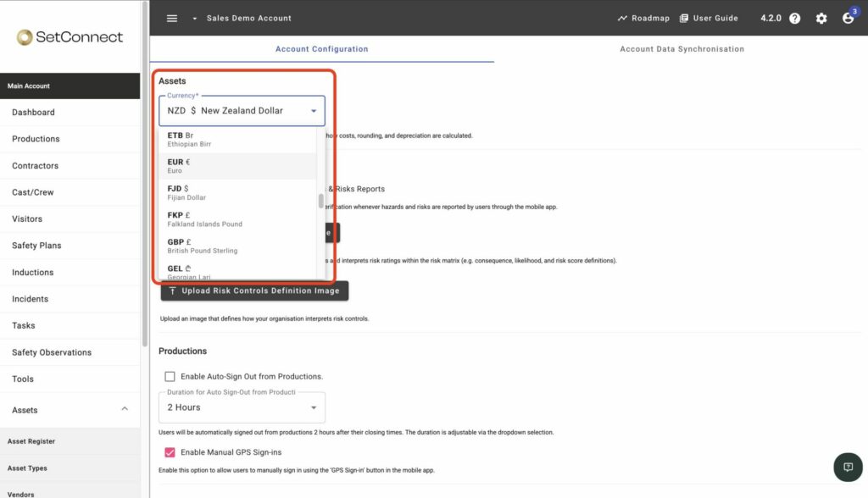Open Tools in the sidebar

click(70, 379)
